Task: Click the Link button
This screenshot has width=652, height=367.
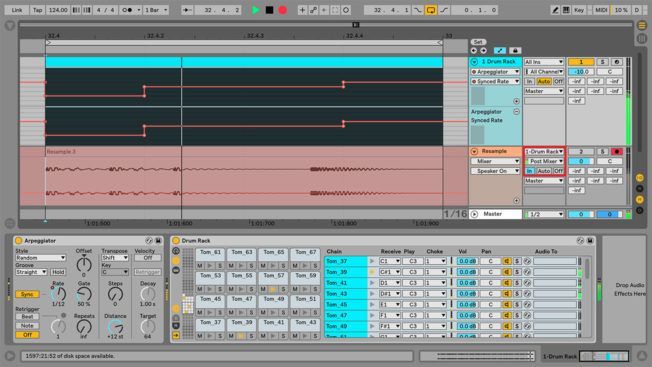Action: [x=17, y=10]
